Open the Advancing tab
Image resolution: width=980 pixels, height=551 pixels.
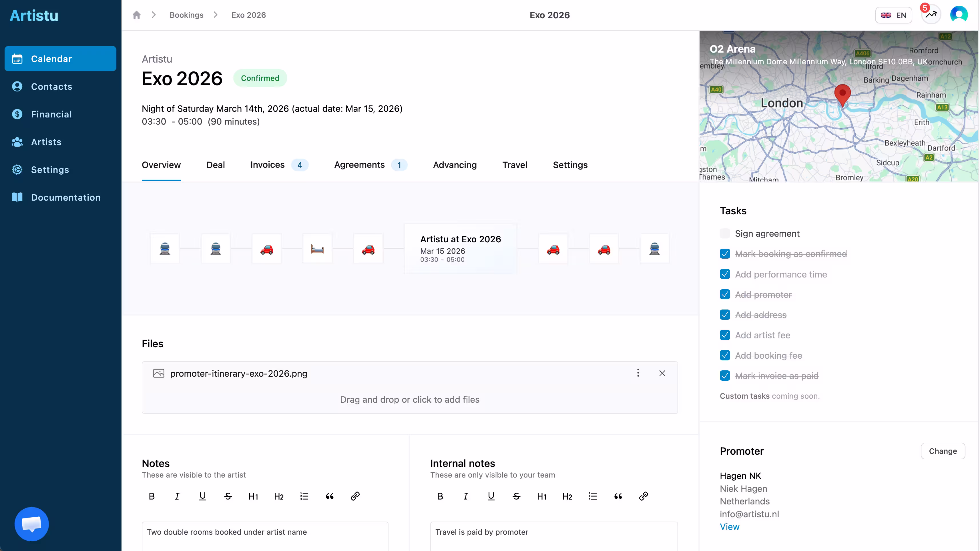coord(455,165)
